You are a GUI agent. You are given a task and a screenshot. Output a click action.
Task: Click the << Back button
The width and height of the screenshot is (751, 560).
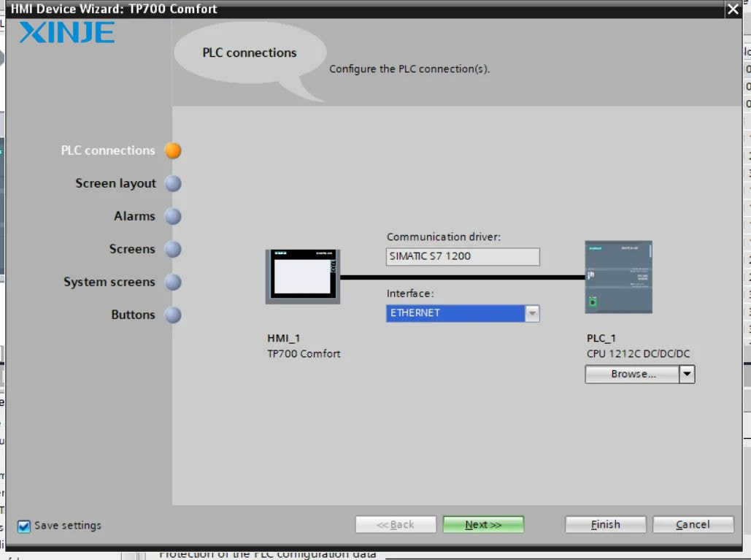coord(396,524)
